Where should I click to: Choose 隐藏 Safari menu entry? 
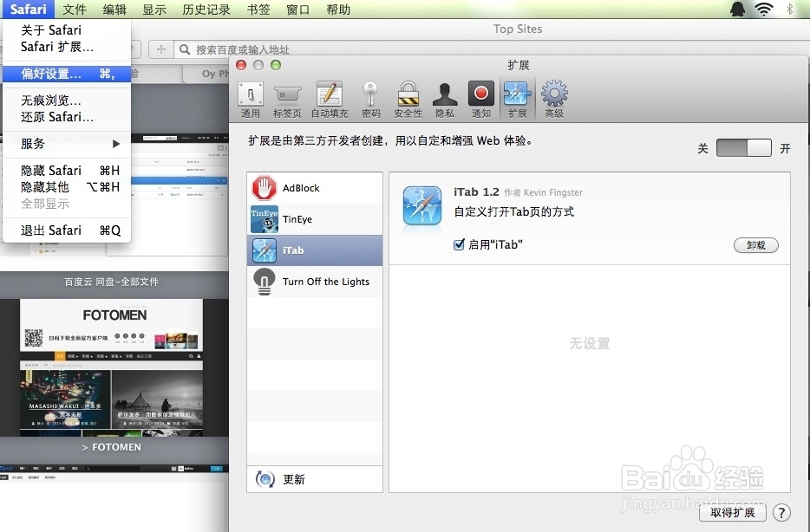[x=67, y=171]
